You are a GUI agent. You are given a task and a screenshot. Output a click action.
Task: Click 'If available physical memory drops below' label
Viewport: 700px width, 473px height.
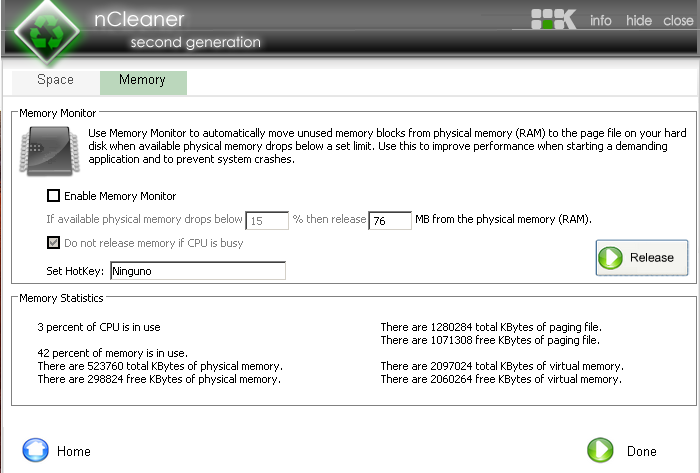tap(144, 219)
